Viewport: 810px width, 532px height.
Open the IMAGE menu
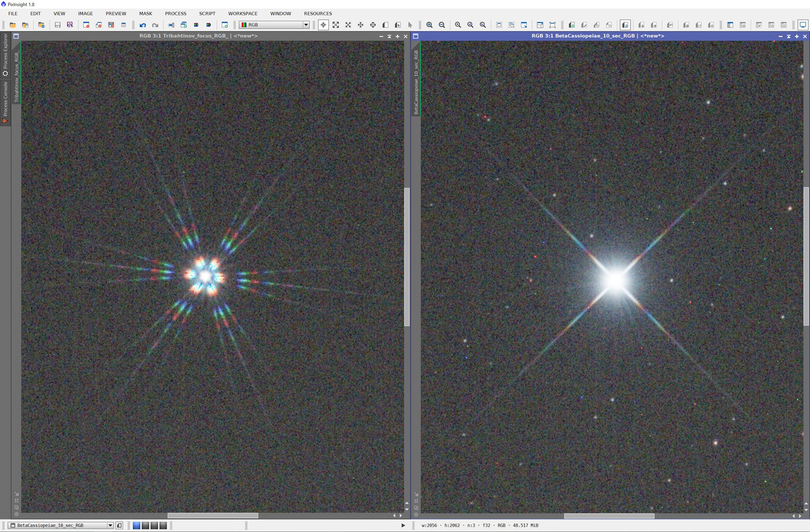[85, 13]
